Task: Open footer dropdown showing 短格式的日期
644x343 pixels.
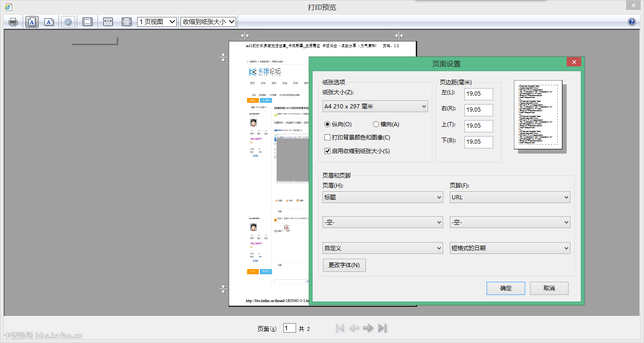Action: pos(510,248)
